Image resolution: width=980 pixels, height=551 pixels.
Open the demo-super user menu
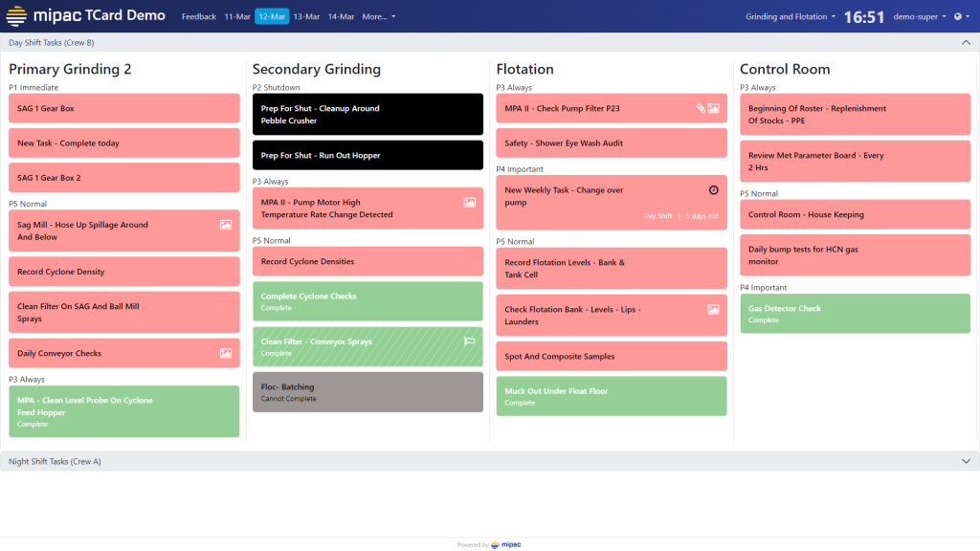[916, 15]
